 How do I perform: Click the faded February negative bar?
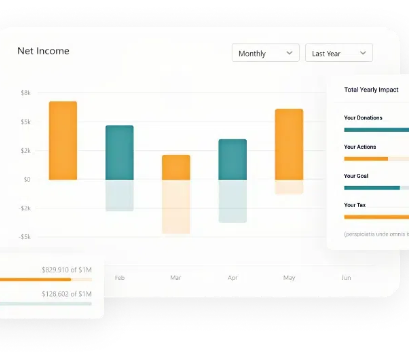120,196
